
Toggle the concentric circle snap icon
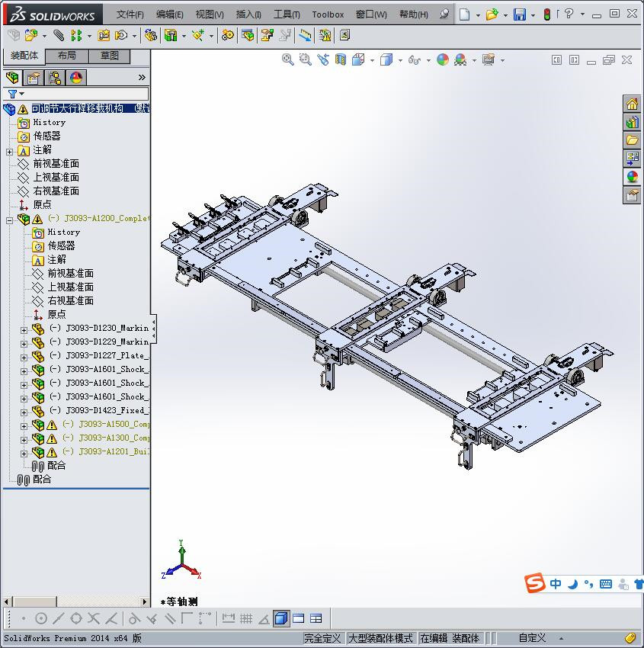41,618
